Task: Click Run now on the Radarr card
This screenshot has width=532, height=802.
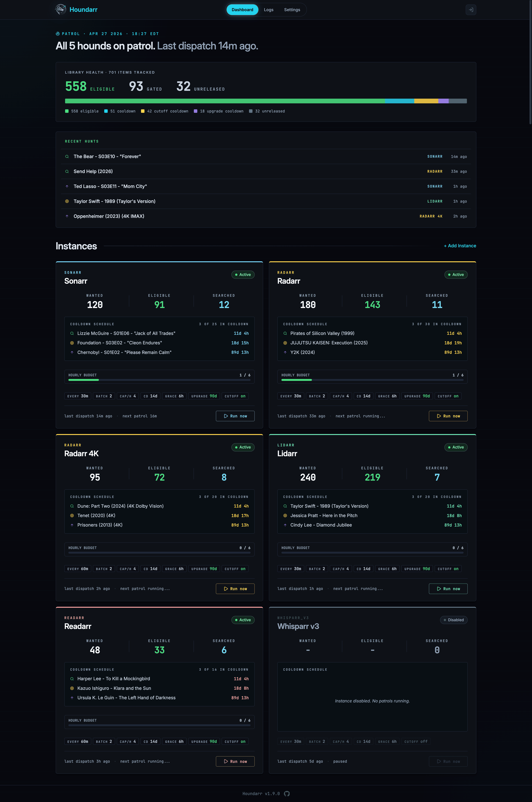Action: tap(448, 416)
